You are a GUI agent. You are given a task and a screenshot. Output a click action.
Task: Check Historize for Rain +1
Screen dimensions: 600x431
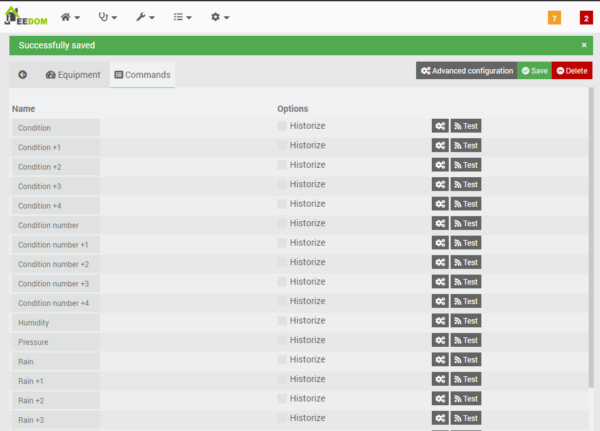pos(282,379)
